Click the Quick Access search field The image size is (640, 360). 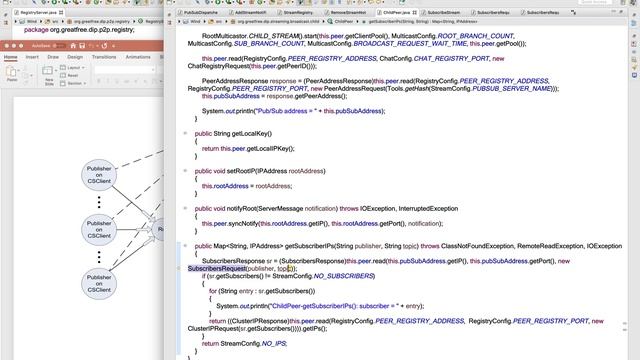coord(596,2)
